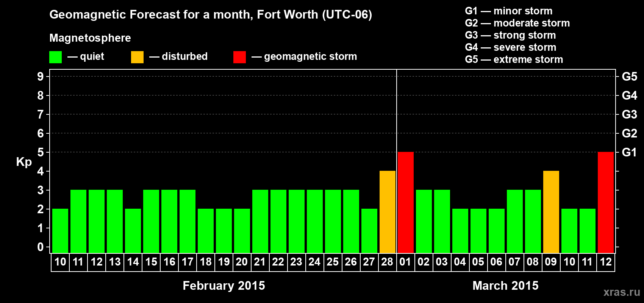Viewport: 644px width, 303px height.
Task: Click the date label 28 under February
Action: tap(387, 262)
